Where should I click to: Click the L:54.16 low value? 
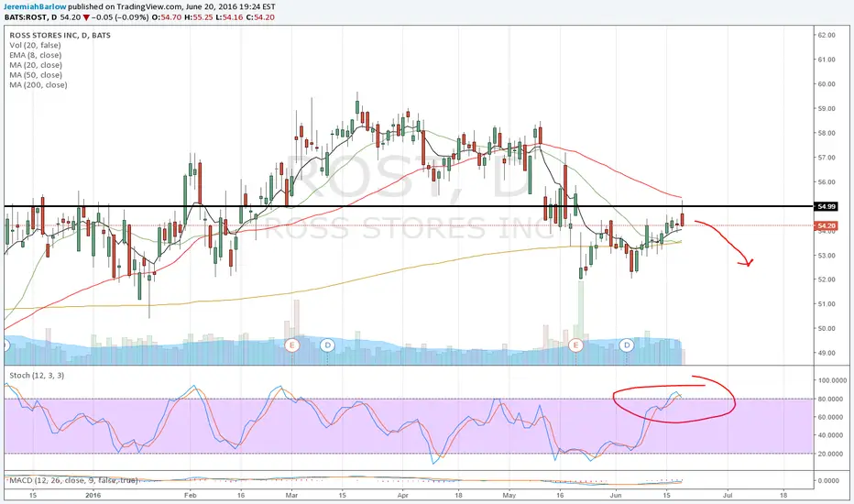229,17
